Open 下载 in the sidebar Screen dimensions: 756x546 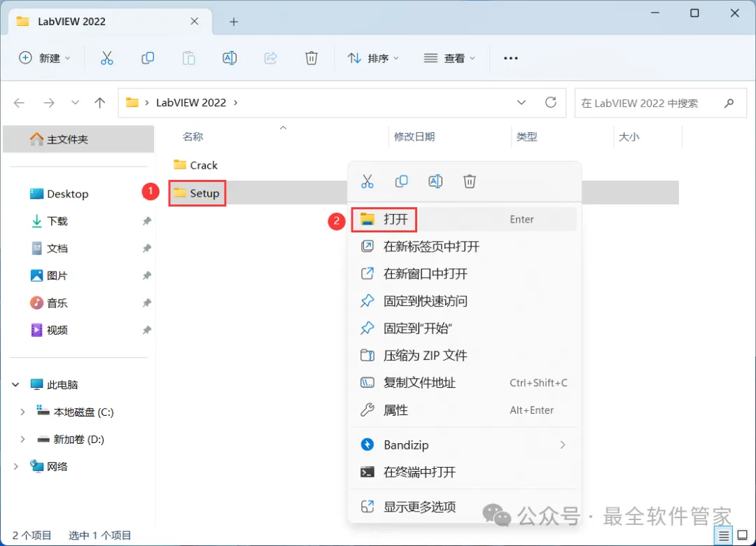[78, 221]
